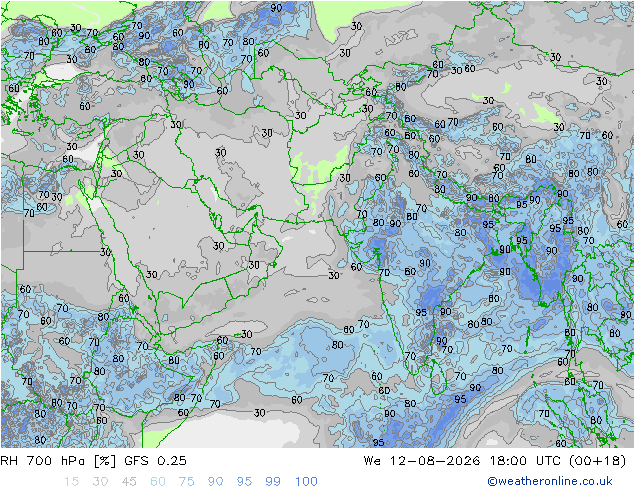Image resolution: width=634 pixels, height=490 pixels.
Task: Click the legend value 95 in the color scale
Action: (x=244, y=482)
